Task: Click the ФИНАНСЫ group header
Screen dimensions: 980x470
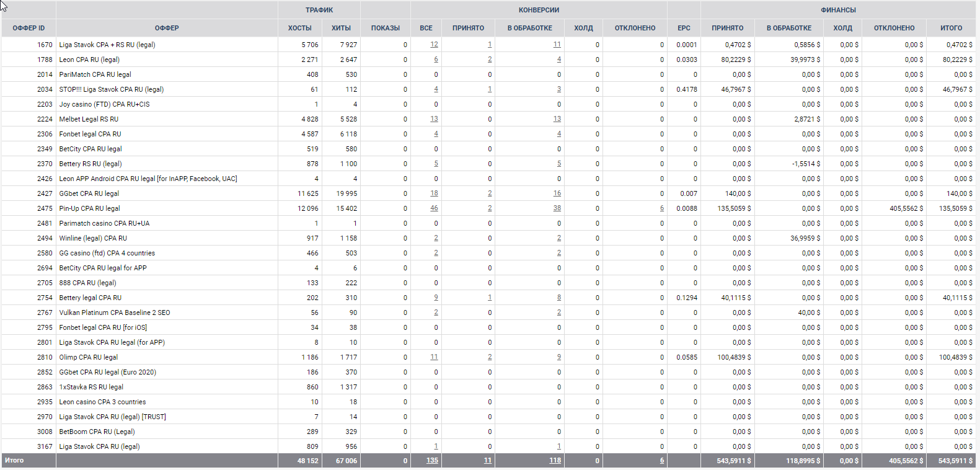Action: pos(838,10)
